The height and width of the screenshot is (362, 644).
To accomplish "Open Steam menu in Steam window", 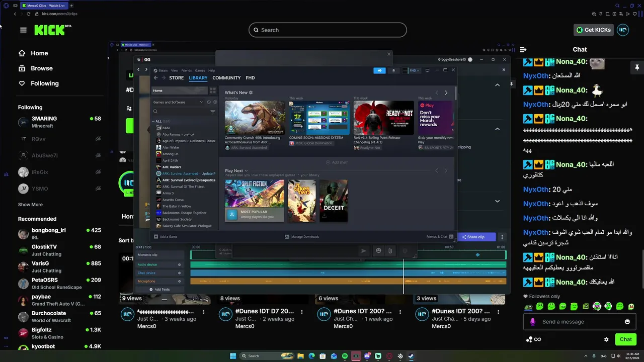I will click(162, 70).
